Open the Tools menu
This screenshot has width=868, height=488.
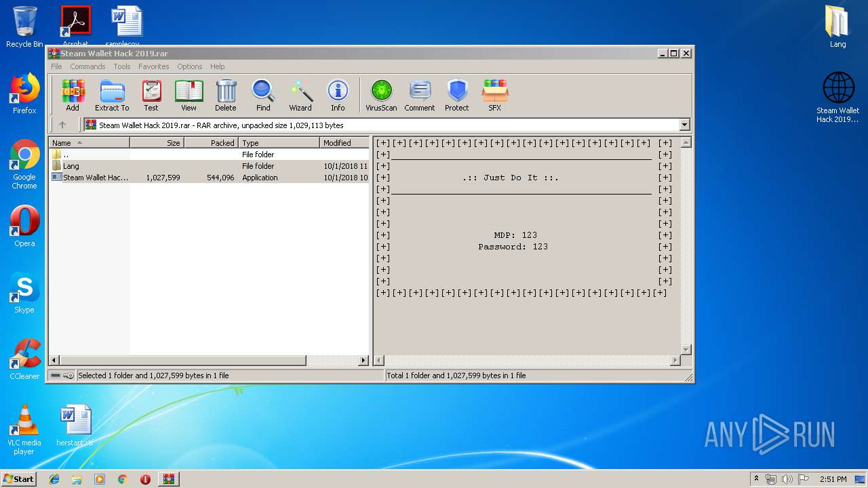[122, 66]
